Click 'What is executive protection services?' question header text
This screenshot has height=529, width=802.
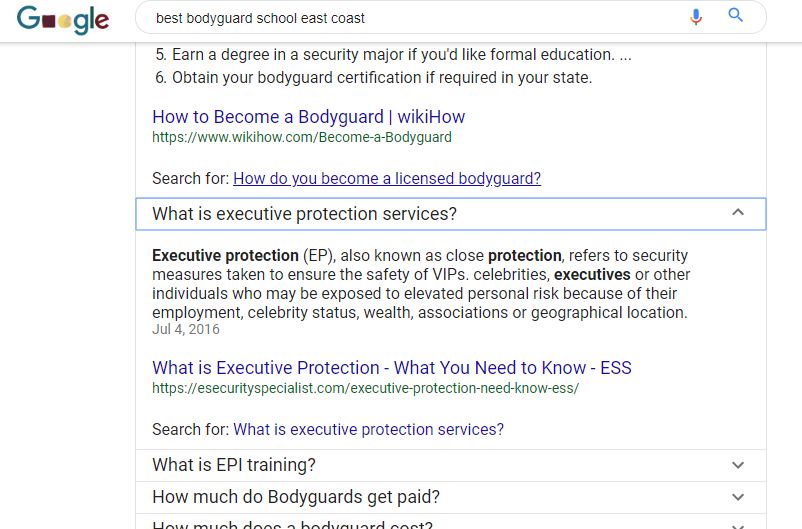304,213
